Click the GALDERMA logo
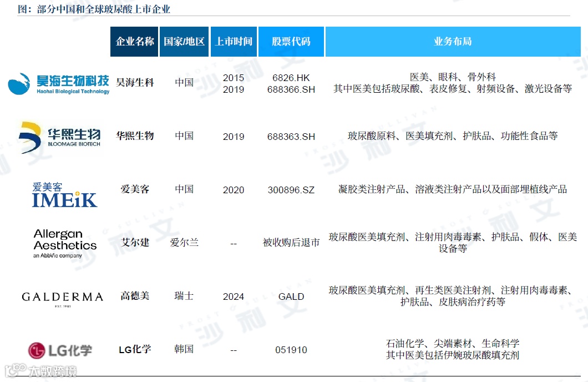 [63, 299]
